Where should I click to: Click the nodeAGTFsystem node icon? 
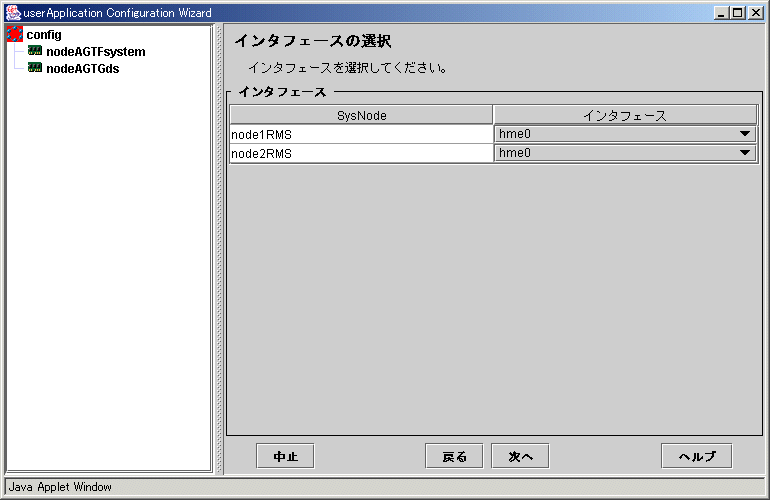point(35,51)
